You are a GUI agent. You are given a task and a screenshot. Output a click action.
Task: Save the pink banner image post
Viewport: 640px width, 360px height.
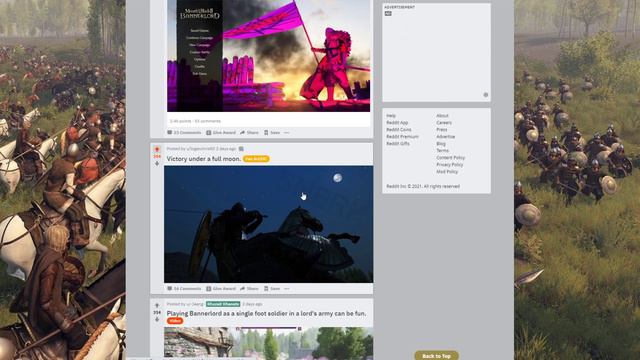tap(272, 133)
